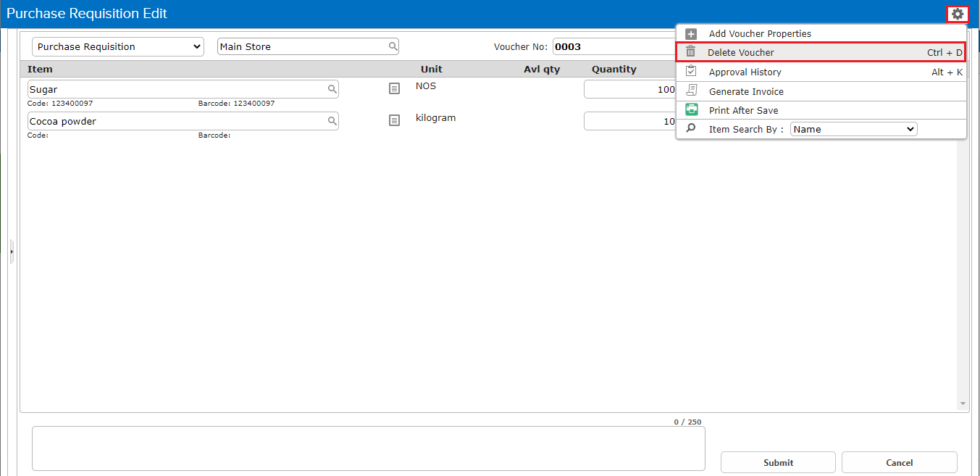Open details icon for Sugar row
The width and height of the screenshot is (980, 476).
pyautogui.click(x=394, y=88)
